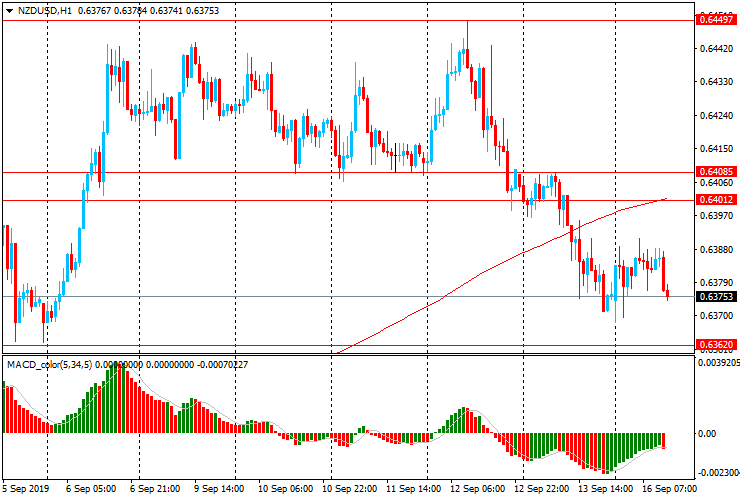Click the 5 Sep 2019 date label
This screenshot has width=740, height=500.
(x=25, y=490)
